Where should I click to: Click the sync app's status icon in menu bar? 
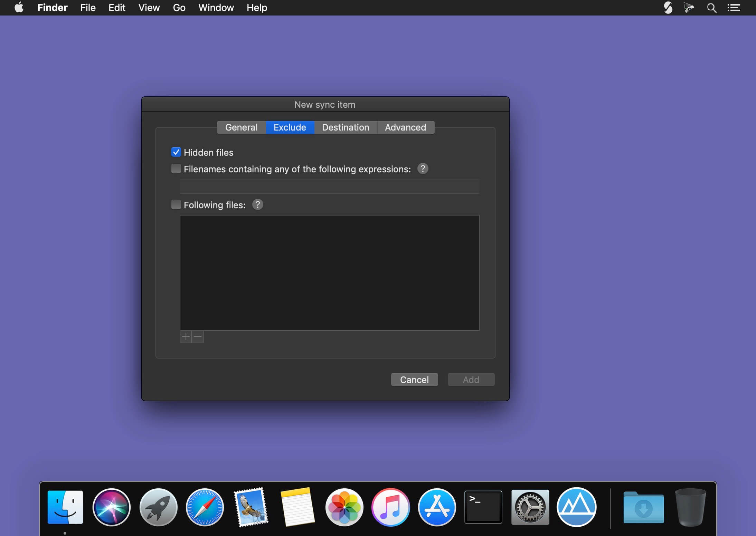tap(668, 7)
